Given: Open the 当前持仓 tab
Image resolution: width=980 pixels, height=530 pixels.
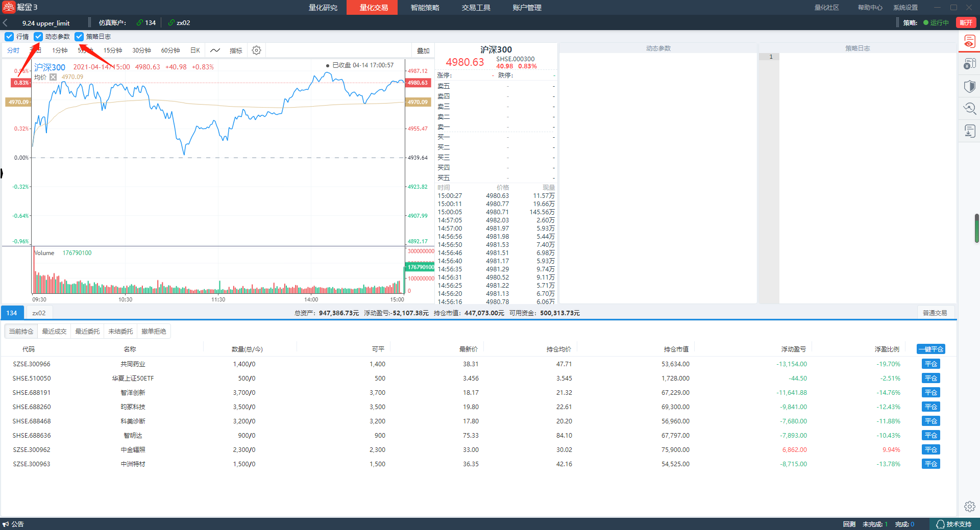Looking at the screenshot, I should tap(21, 332).
